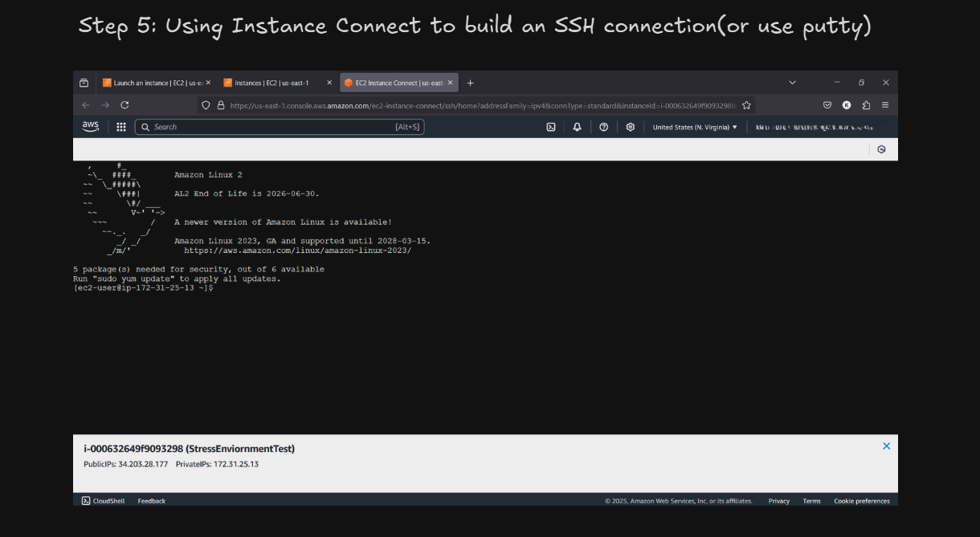Close the EC2 Instance Connect tab

click(x=451, y=83)
